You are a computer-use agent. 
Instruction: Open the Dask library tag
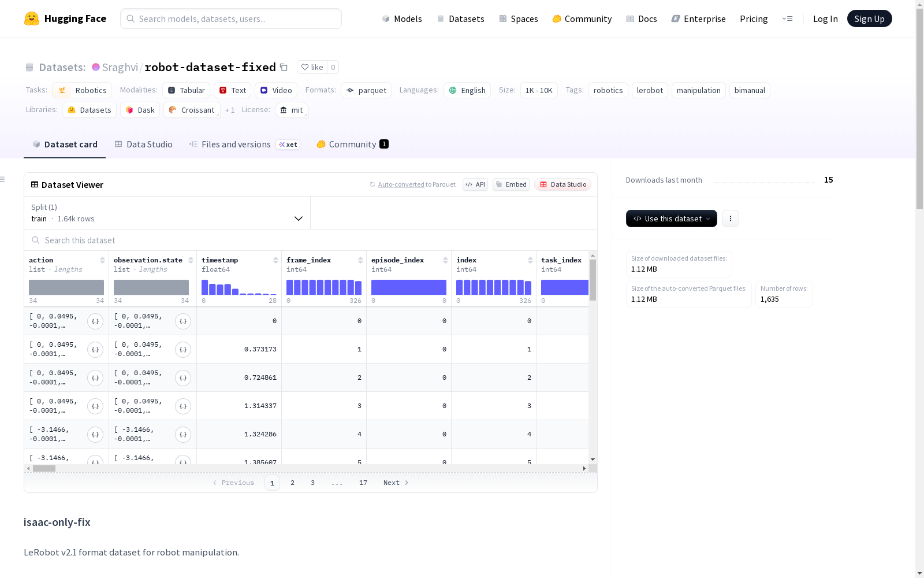[140, 110]
